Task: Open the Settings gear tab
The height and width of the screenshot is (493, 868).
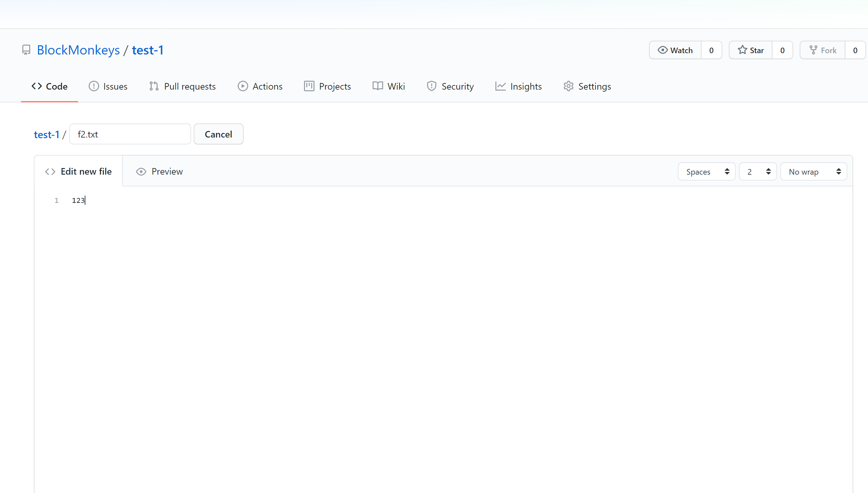Action: [587, 86]
